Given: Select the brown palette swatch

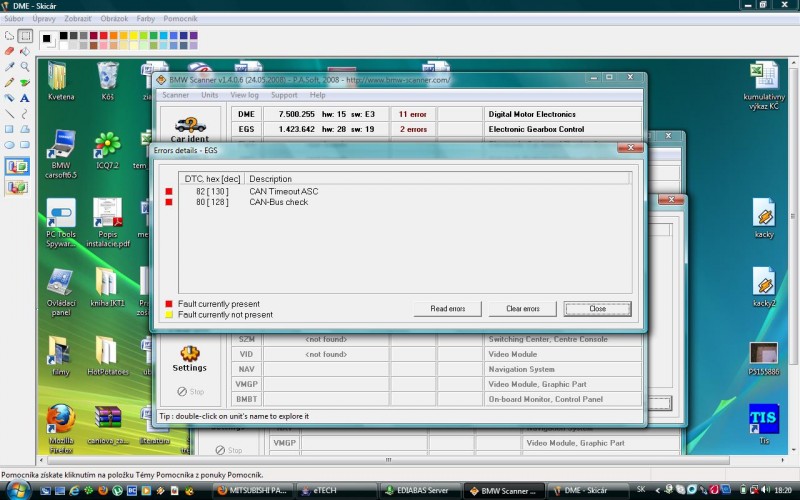Looking at the screenshot, I should click(x=94, y=45).
